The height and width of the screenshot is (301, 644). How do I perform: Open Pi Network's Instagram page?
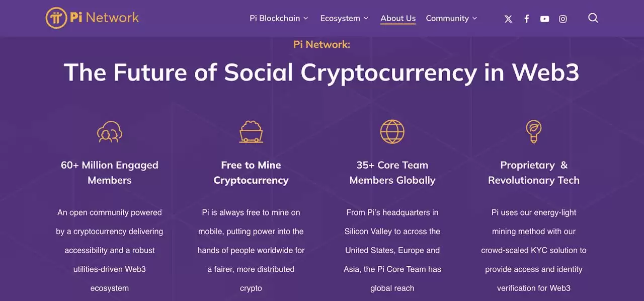[x=562, y=19]
